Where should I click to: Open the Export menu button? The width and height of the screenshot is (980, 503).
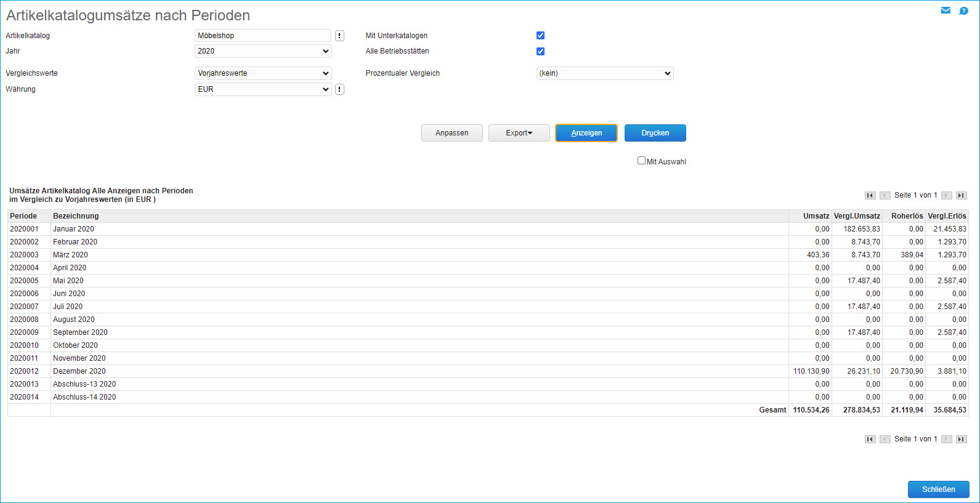519,133
